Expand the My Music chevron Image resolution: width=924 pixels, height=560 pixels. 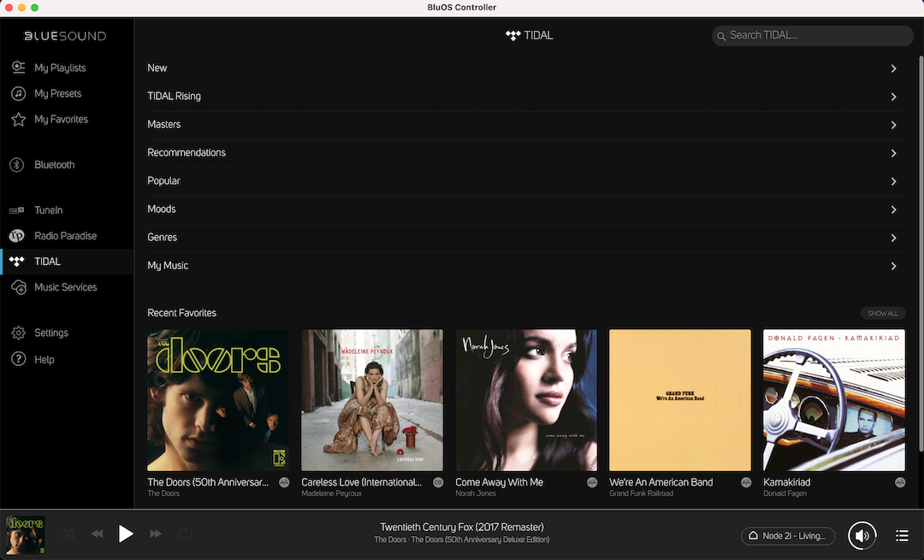point(893,266)
